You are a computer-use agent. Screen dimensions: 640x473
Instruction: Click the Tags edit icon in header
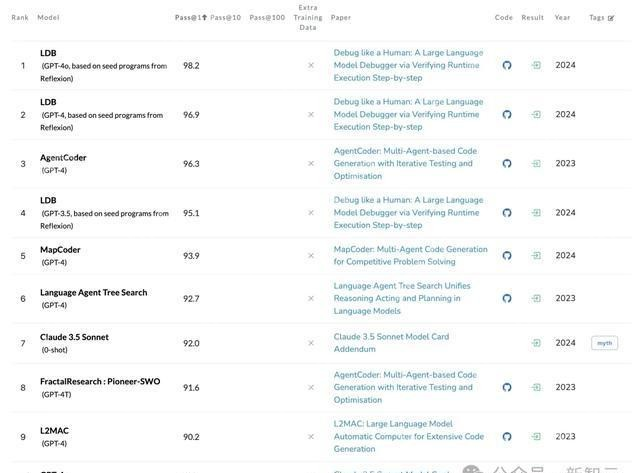(612, 18)
